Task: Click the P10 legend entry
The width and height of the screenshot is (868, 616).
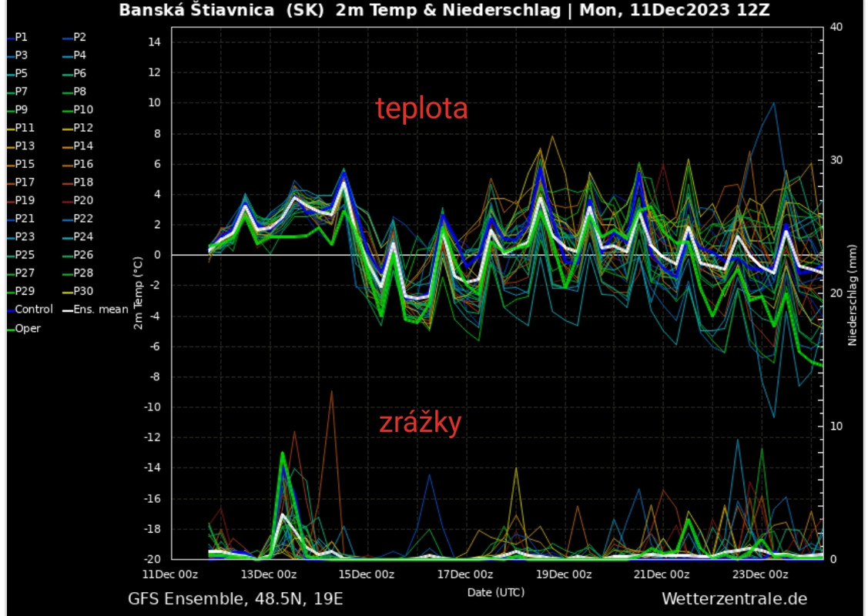Action: (x=78, y=109)
